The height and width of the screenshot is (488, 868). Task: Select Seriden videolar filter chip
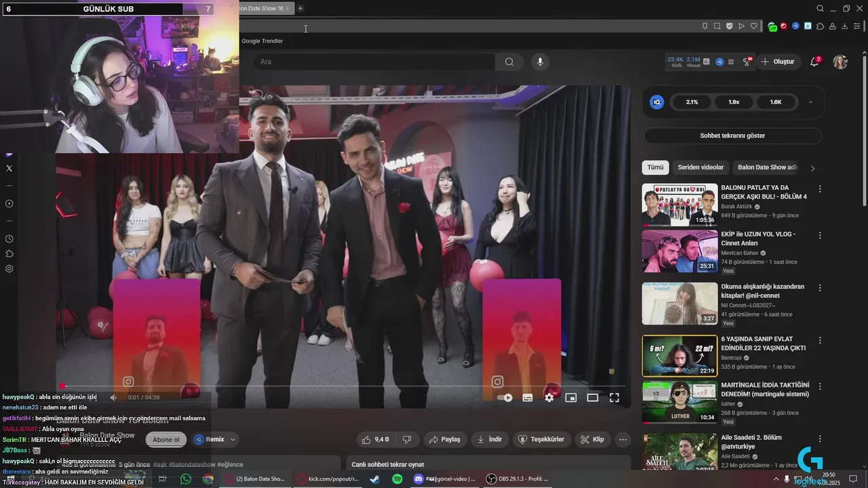click(701, 167)
